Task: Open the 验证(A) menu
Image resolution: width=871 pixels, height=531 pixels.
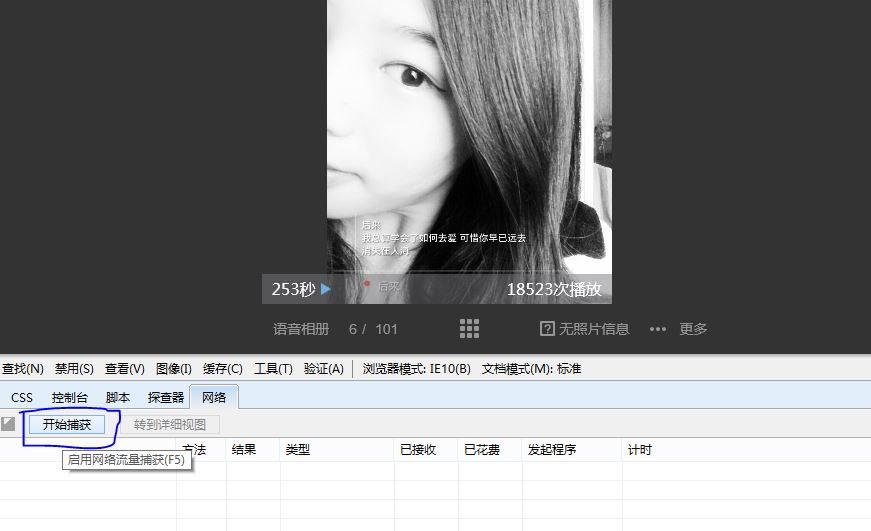Action: 323,369
